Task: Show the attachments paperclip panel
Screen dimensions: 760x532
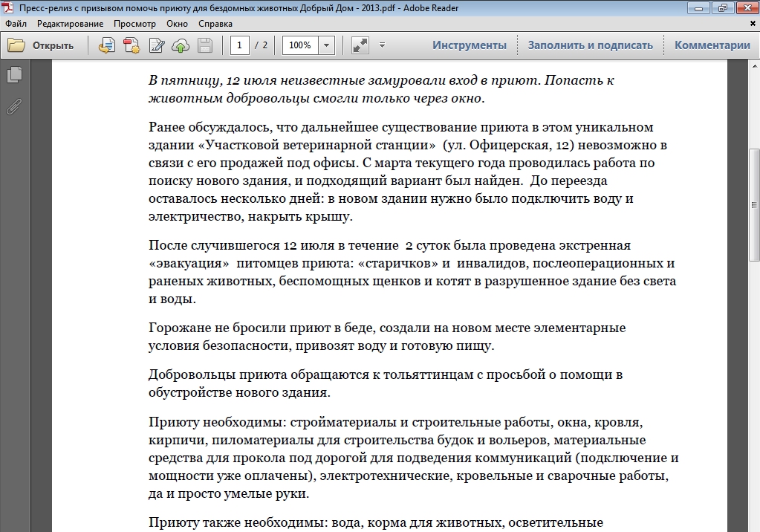Action: [15, 106]
